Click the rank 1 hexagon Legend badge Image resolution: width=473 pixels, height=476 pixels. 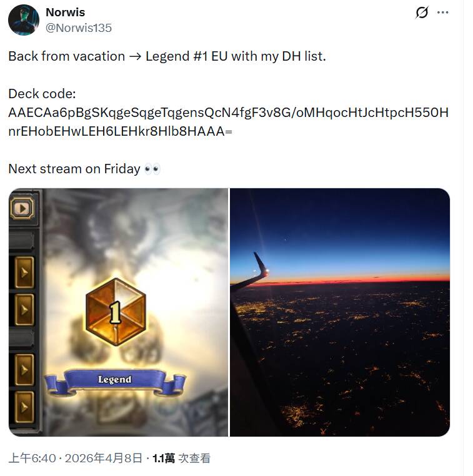click(x=116, y=312)
